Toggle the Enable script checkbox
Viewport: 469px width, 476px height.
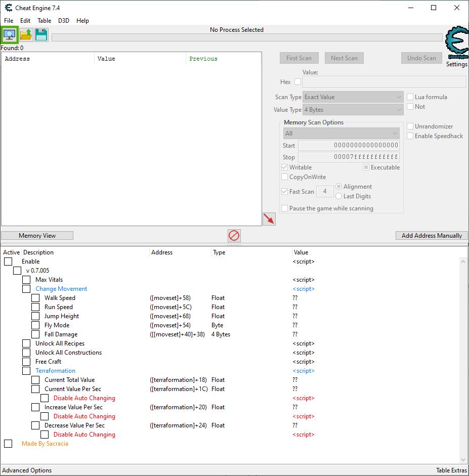coord(8,262)
